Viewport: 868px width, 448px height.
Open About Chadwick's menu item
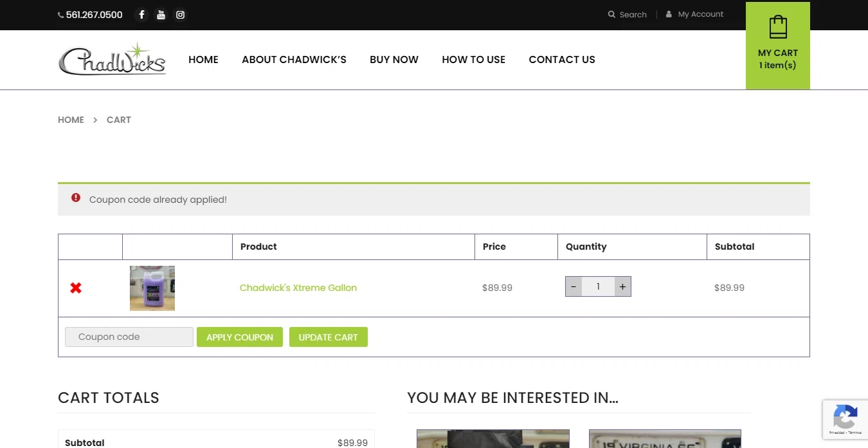tap(294, 59)
